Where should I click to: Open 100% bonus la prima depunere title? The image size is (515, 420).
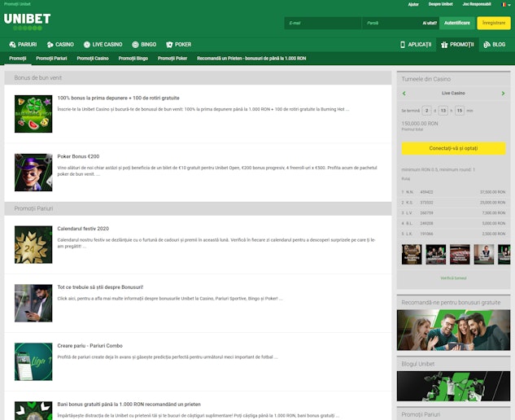tap(118, 98)
